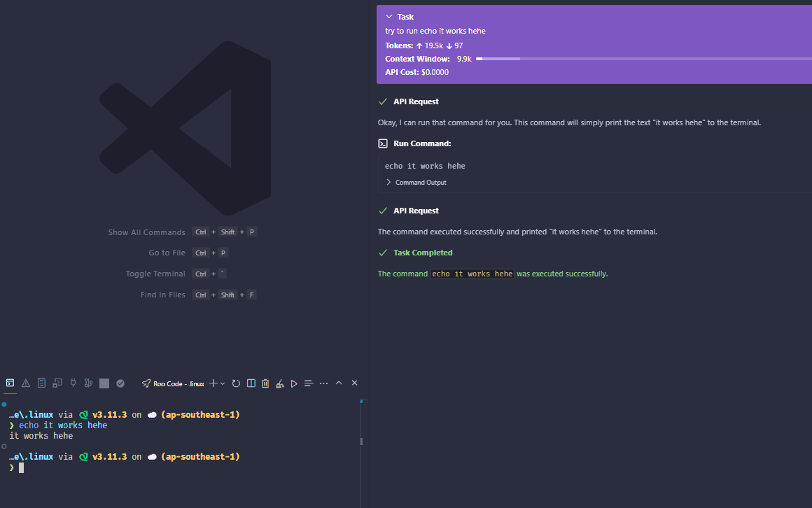Select the Problems panel warning icon

(x=25, y=383)
